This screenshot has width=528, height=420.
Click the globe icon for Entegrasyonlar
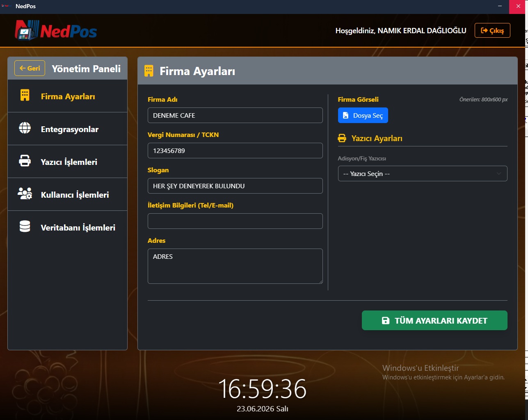tap(25, 128)
